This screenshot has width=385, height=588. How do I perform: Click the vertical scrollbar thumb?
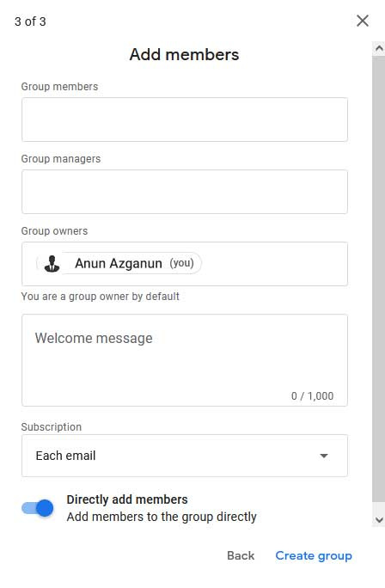pyautogui.click(x=379, y=279)
